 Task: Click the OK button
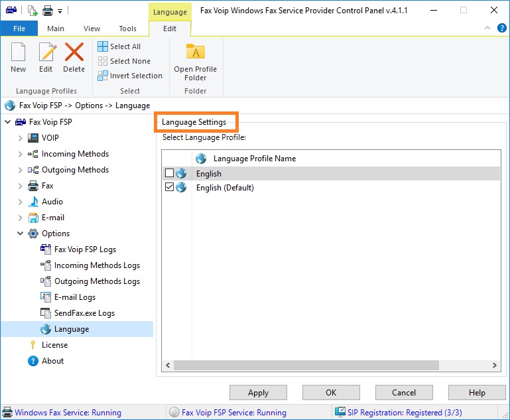coord(331,393)
